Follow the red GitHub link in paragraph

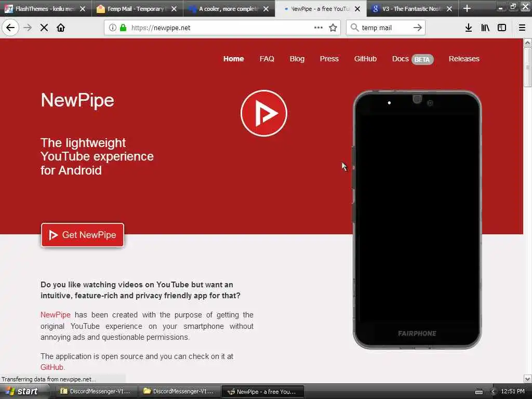coord(52,367)
